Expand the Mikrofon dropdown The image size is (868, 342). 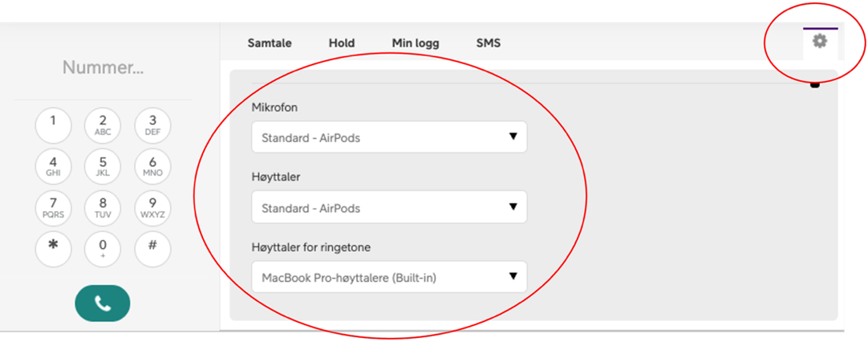pos(389,137)
